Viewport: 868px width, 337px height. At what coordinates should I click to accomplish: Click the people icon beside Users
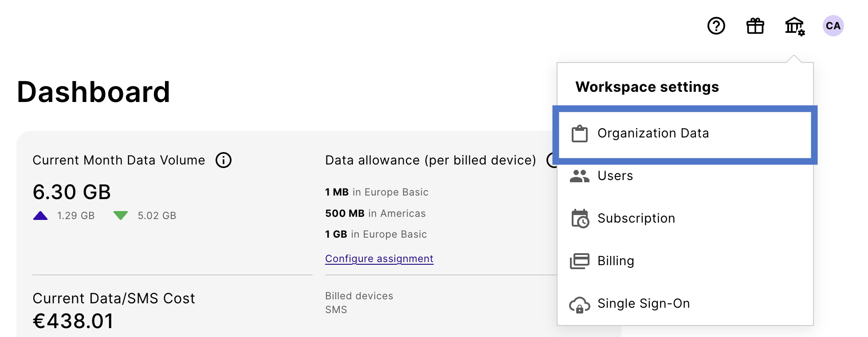point(579,176)
